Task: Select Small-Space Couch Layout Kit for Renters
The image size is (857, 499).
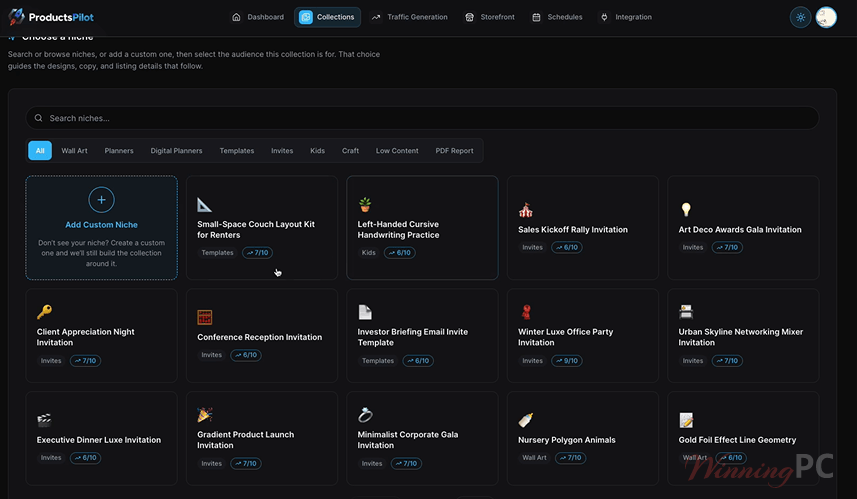Action: (262, 228)
